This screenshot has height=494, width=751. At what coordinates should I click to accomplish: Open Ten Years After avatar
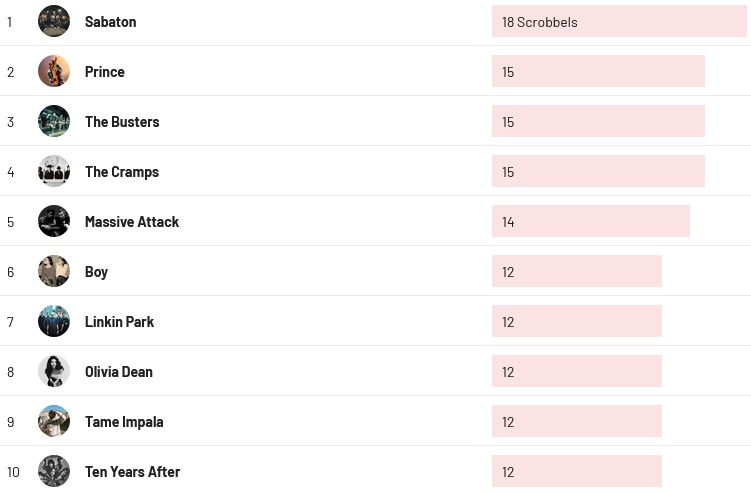click(54, 471)
